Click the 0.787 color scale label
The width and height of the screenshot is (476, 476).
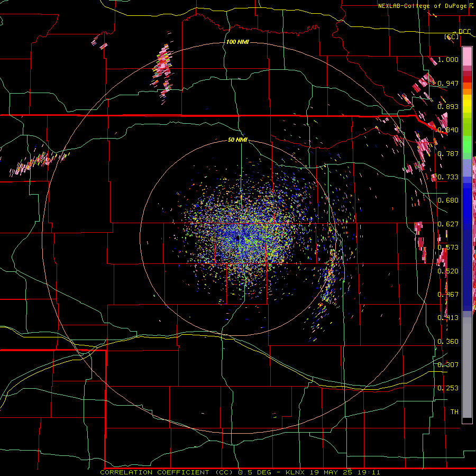point(448,153)
